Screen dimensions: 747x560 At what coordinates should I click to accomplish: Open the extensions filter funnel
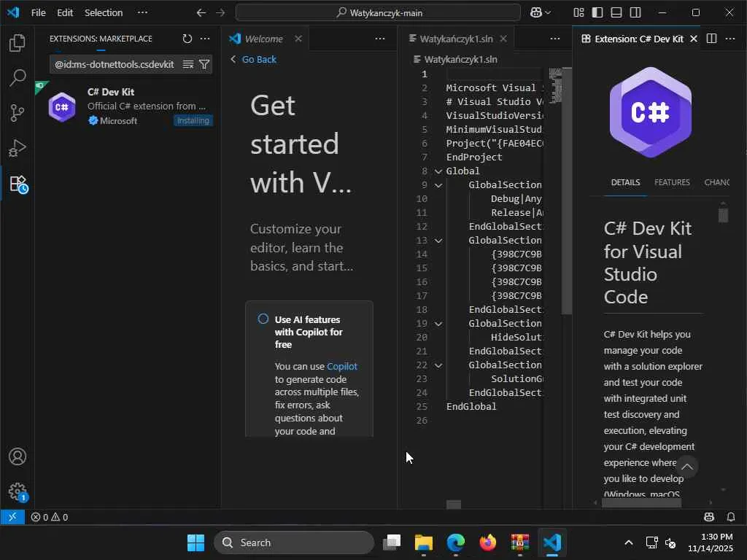pos(204,64)
